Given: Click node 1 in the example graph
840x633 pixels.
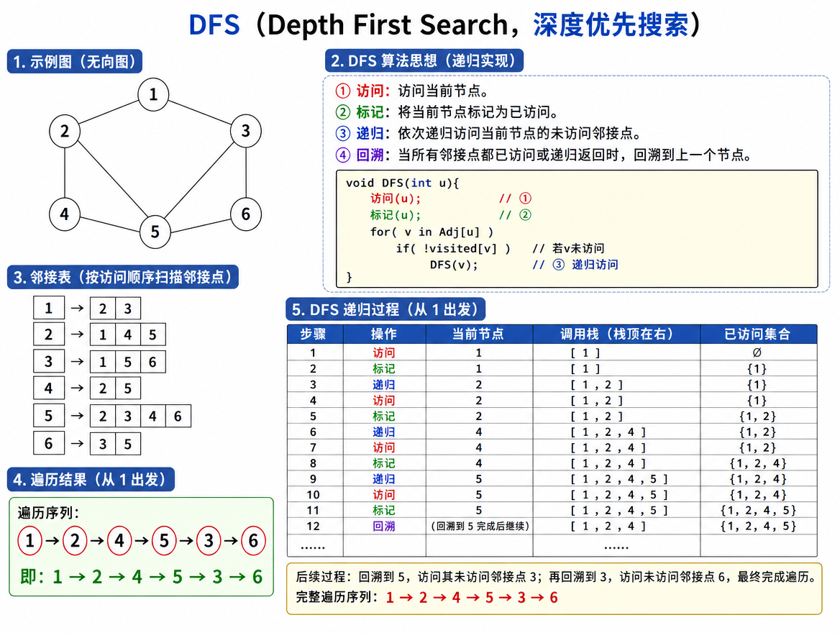Looking at the screenshot, I should [153, 94].
